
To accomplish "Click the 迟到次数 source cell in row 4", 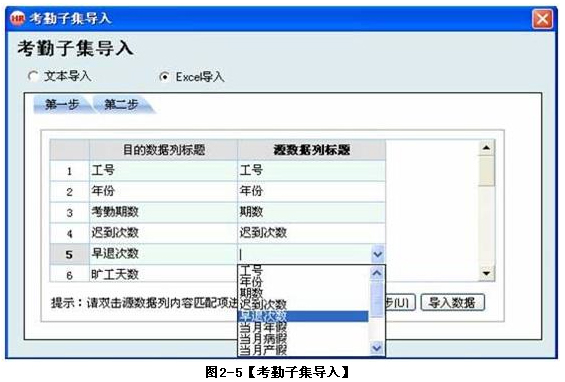I will click(312, 233).
